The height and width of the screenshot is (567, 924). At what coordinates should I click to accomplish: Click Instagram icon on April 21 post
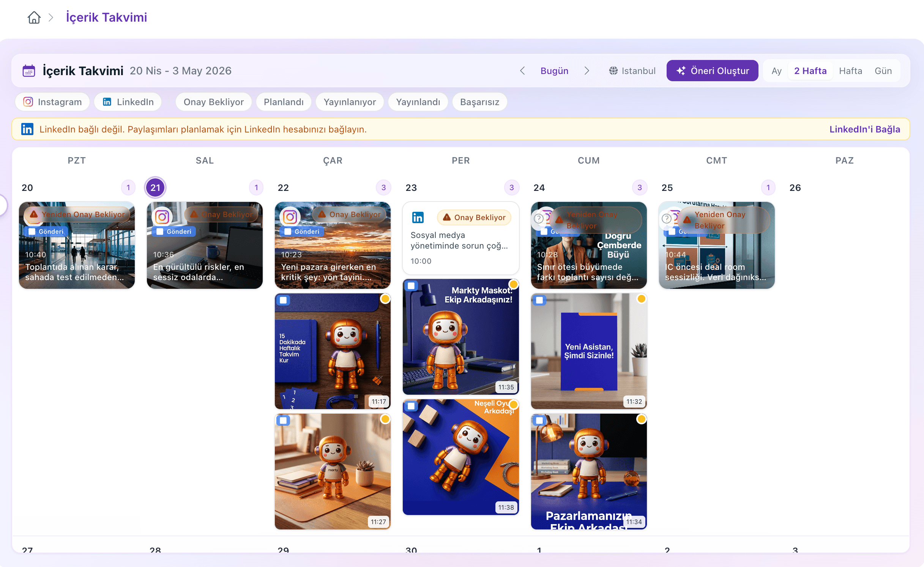[x=162, y=217]
